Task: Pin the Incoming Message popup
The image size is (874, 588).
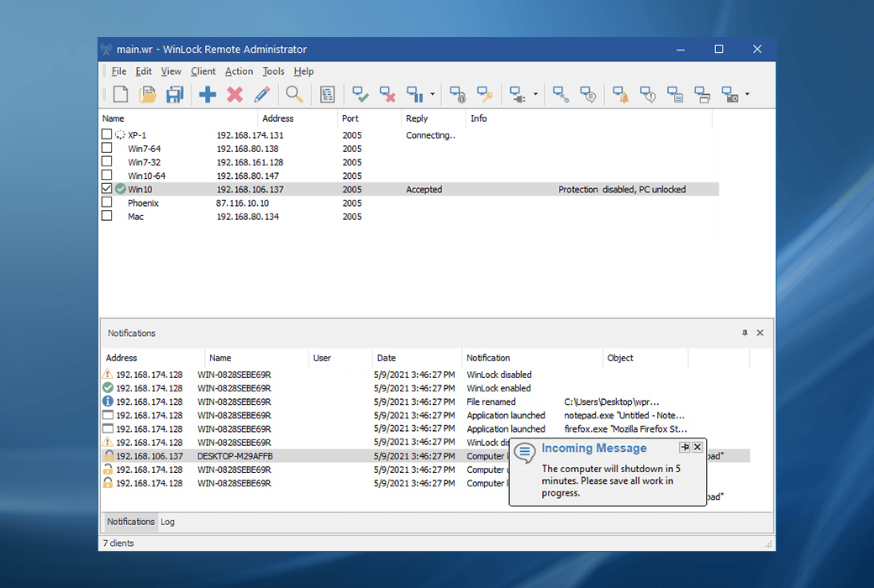Action: coord(684,447)
